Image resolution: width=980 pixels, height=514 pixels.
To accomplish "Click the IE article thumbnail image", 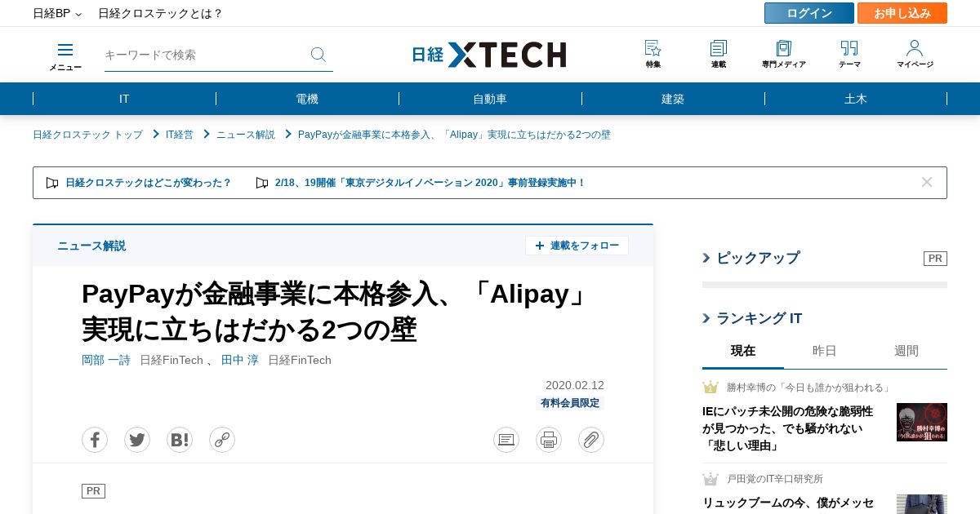I will [922, 422].
